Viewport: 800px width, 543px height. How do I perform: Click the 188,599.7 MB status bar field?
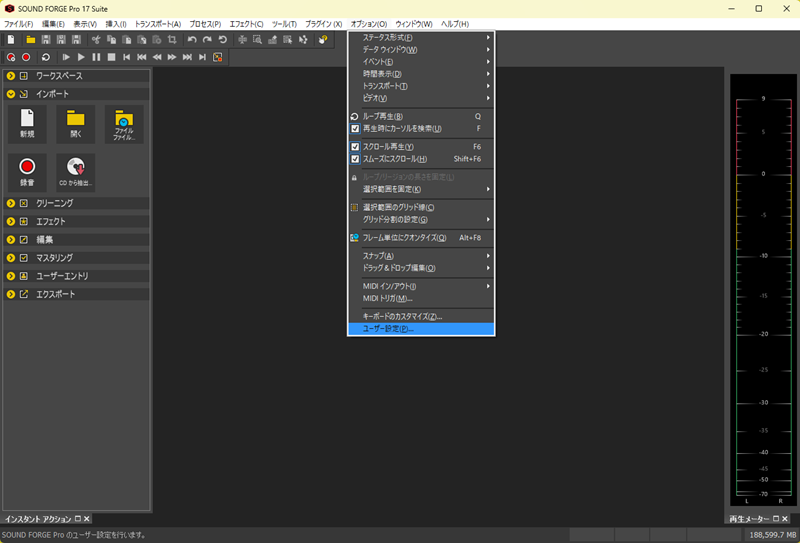(773, 535)
